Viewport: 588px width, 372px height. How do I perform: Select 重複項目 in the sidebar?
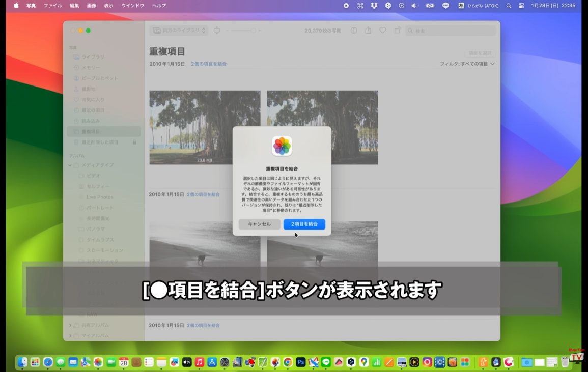[104, 132]
